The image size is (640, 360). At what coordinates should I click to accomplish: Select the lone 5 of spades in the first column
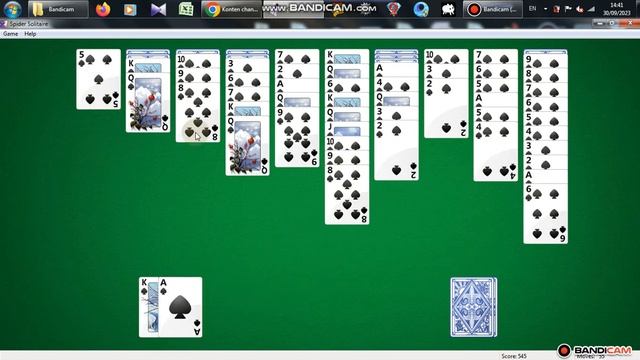98,79
